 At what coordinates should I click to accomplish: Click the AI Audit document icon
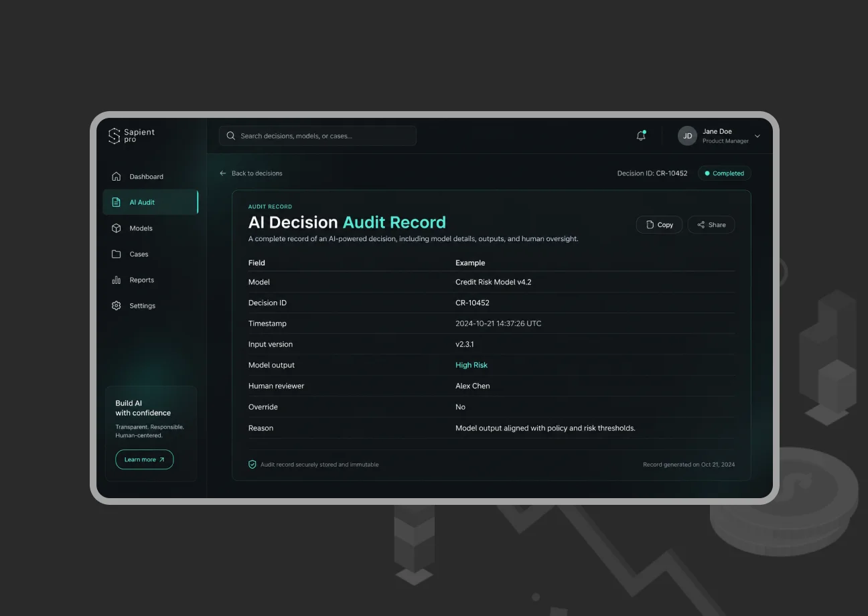[x=117, y=202]
